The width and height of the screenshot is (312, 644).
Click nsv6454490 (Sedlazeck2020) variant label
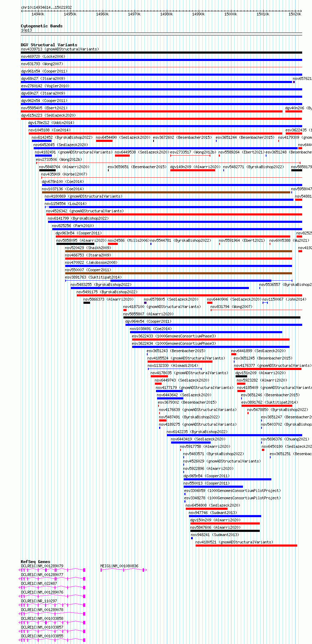tap(123, 137)
